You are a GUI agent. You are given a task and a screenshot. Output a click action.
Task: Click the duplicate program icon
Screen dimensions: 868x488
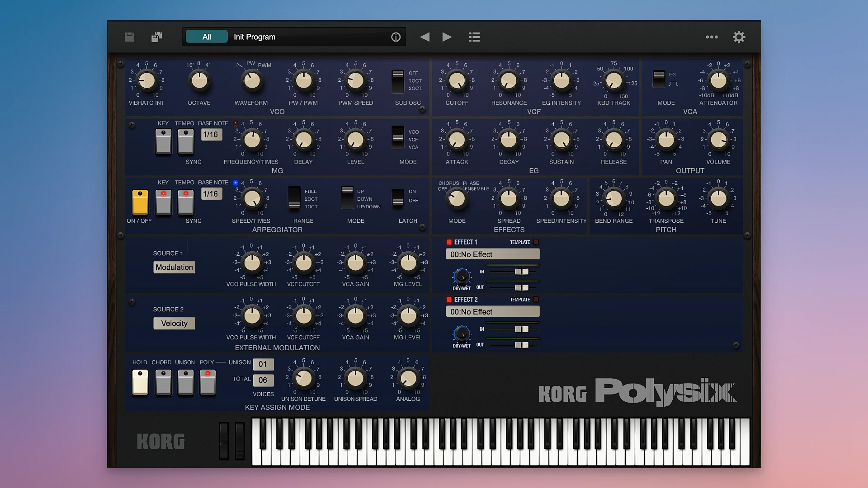pos(156,37)
